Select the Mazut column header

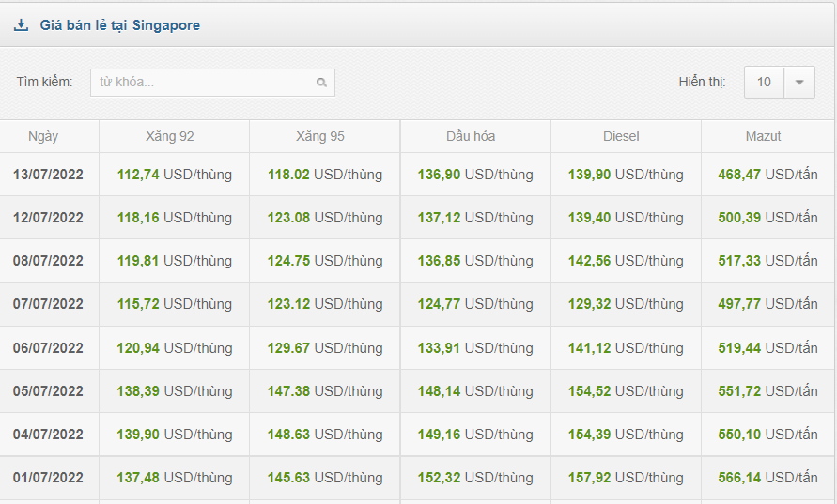764,136
